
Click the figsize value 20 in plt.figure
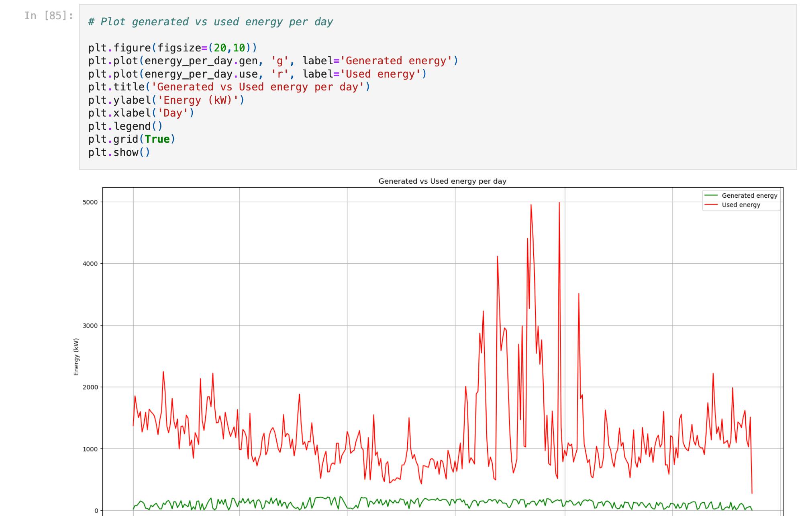point(220,48)
